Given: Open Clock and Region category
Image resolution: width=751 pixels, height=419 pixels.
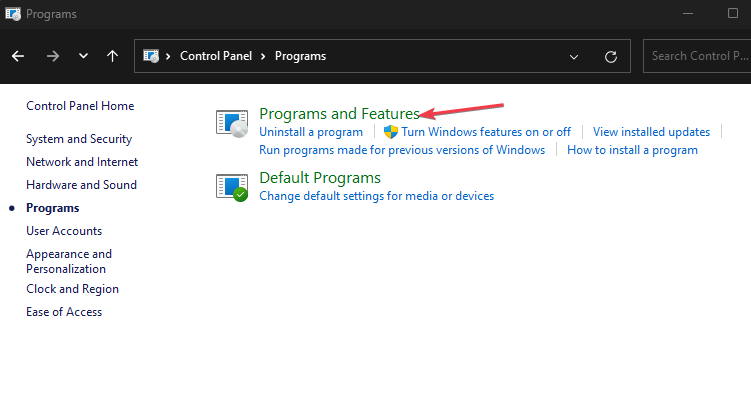Looking at the screenshot, I should [x=72, y=289].
